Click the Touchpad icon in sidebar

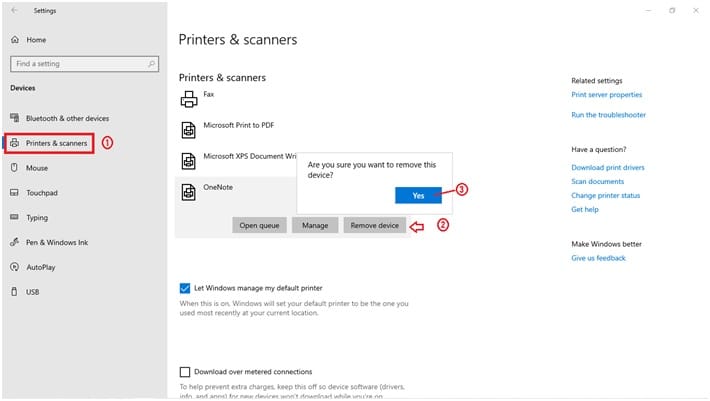[14, 193]
